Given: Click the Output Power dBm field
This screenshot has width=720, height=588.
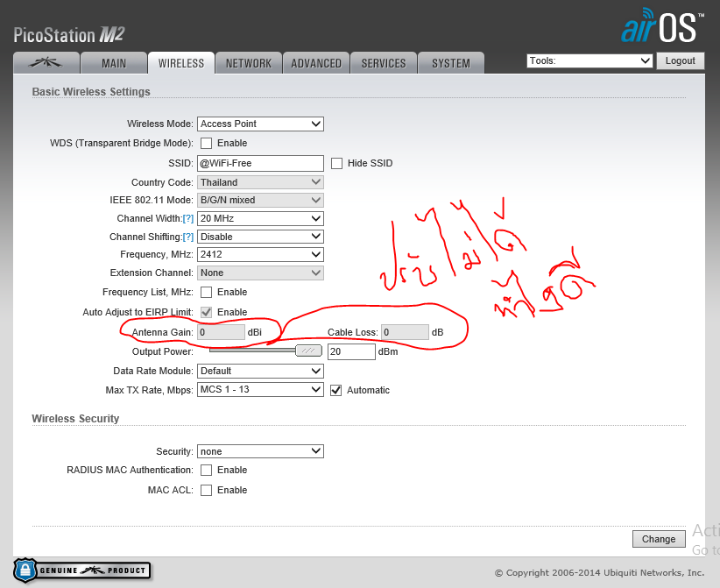Looking at the screenshot, I should [x=352, y=352].
